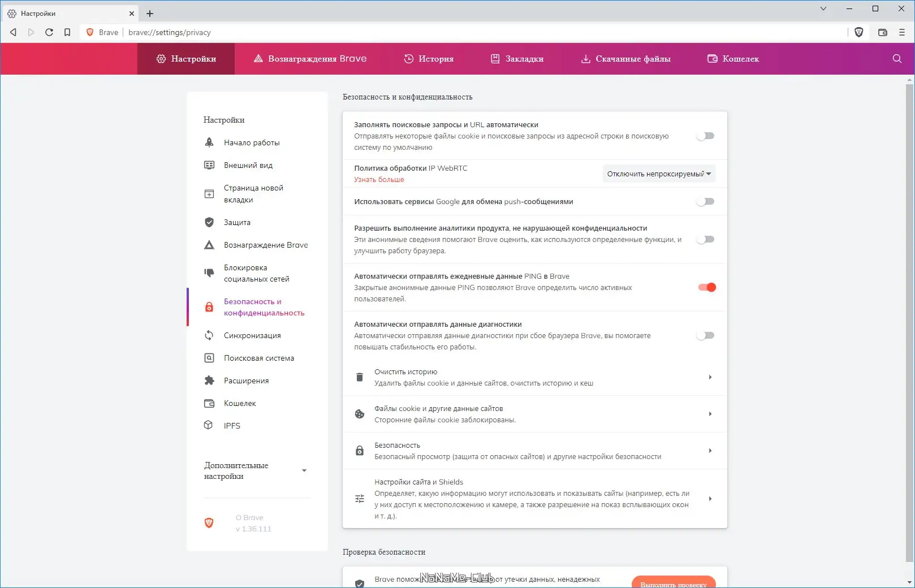Screen dimensions: 915x588
Task: Toggle automatic diagnostic data sending
Action: (706, 335)
